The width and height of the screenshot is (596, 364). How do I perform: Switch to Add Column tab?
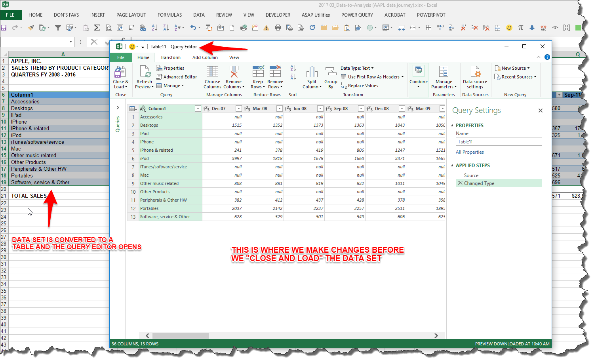point(205,57)
